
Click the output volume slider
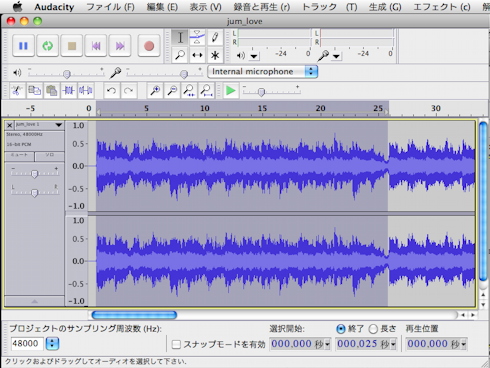[x=66, y=73]
